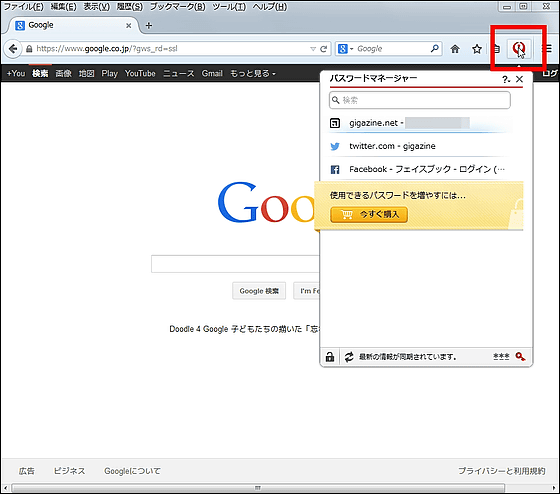Click the Doodle 4 Google link
560x494 pixels.
[x=244, y=329]
